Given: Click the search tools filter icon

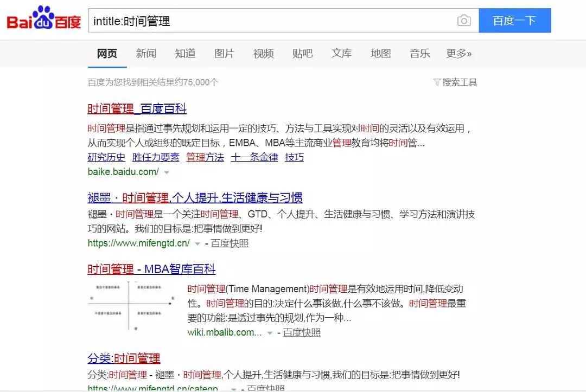Looking at the screenshot, I should coord(436,82).
